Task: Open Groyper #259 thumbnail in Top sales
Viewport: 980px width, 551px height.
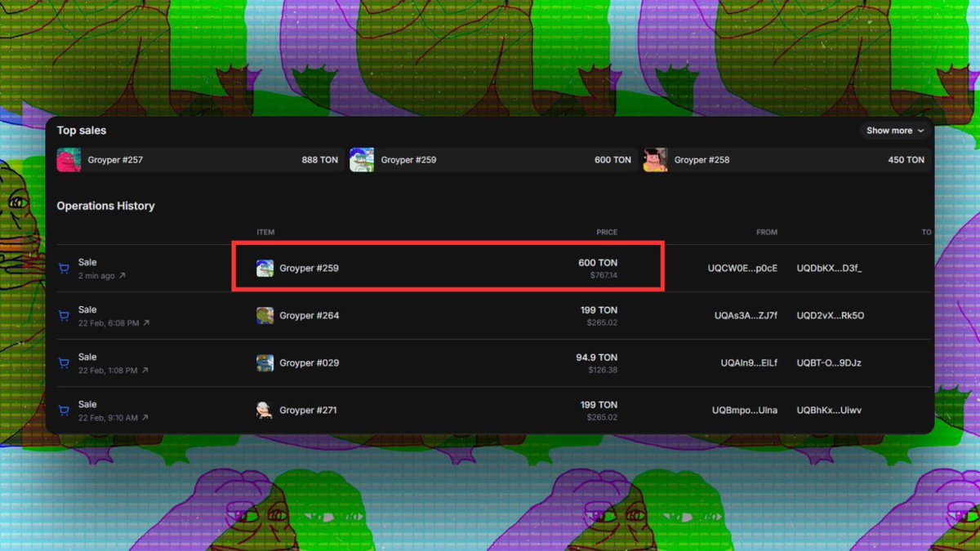Action: coord(362,160)
